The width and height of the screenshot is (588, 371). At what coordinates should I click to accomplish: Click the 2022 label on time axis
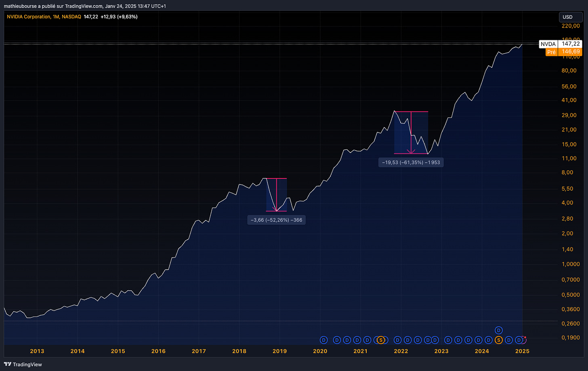pos(401,351)
